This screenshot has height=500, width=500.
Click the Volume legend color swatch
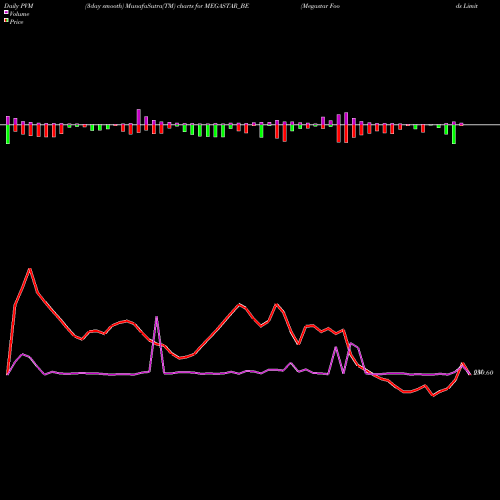[x=6, y=13]
